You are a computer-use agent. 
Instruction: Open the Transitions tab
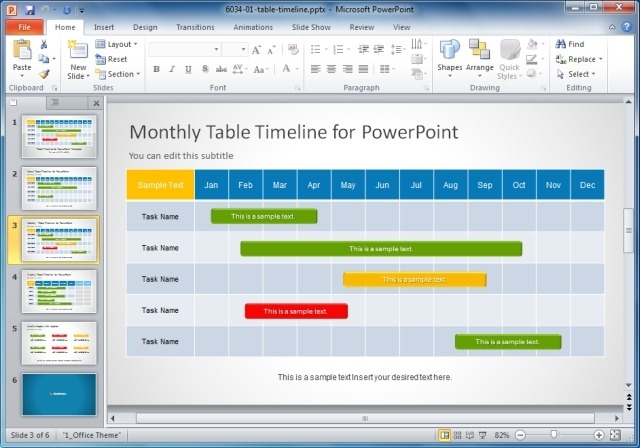(195, 27)
